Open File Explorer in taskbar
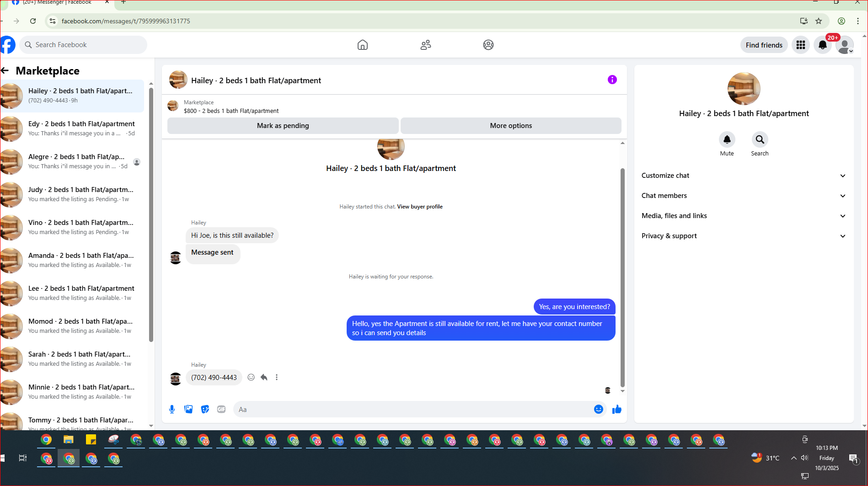Image resolution: width=868 pixels, height=486 pixels. point(69,440)
